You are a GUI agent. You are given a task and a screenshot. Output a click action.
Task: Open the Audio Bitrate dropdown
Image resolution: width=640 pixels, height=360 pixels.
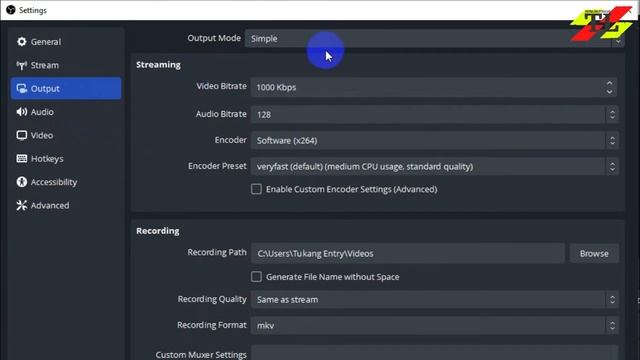[435, 115]
